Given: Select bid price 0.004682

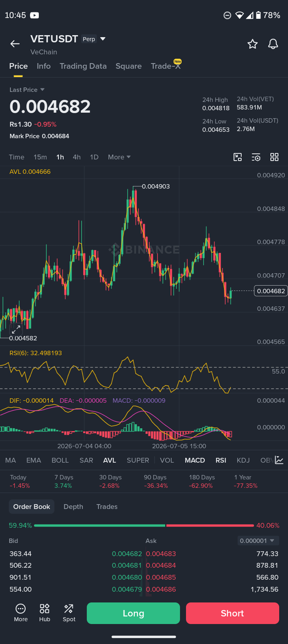Looking at the screenshot, I should [x=127, y=554].
